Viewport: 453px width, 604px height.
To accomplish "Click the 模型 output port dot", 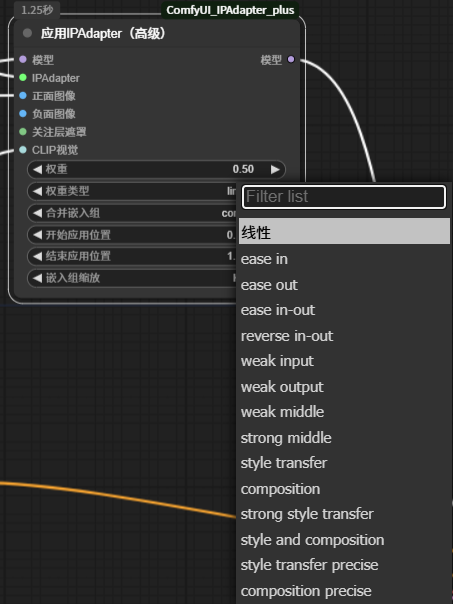I will 291,59.
